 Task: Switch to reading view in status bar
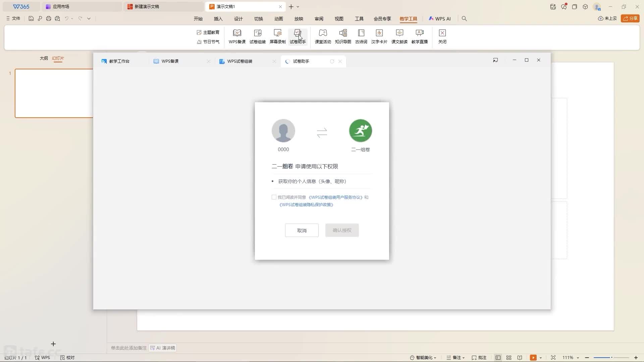click(520, 358)
